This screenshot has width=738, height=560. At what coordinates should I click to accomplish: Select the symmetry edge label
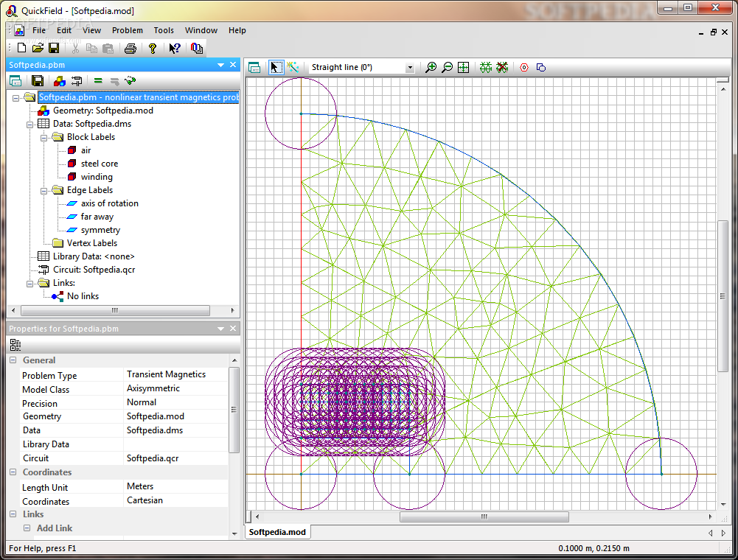pyautogui.click(x=100, y=230)
